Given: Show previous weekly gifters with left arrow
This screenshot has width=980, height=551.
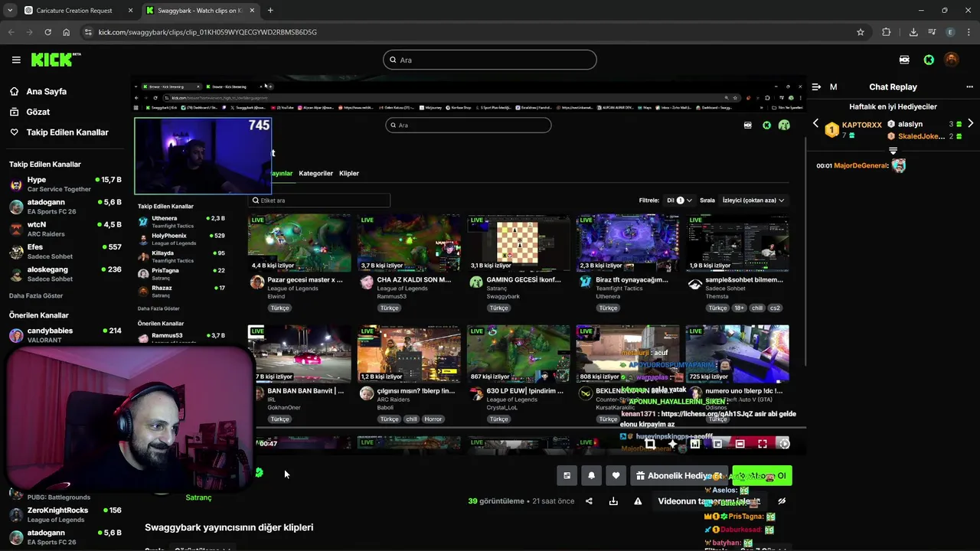Looking at the screenshot, I should [x=815, y=123].
